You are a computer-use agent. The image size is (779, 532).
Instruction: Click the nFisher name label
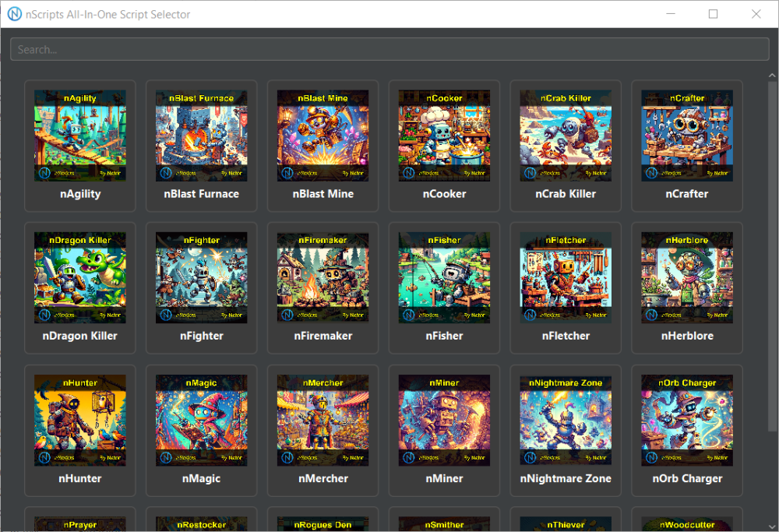click(444, 336)
